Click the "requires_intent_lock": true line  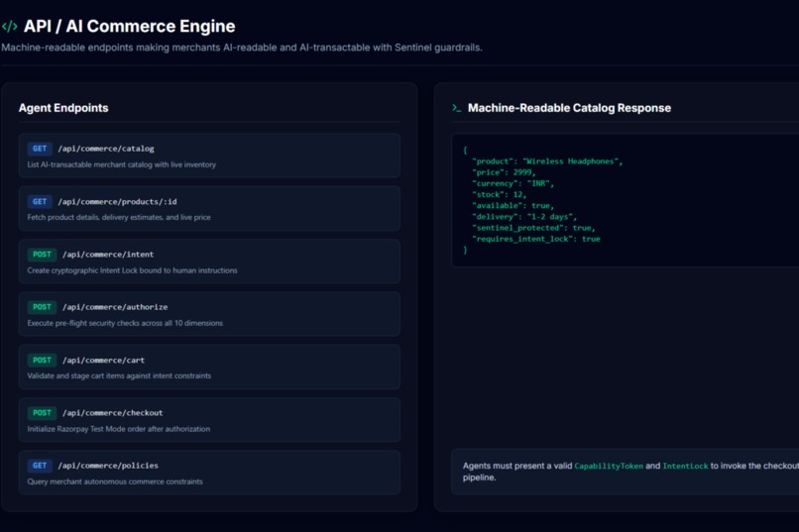(536, 240)
